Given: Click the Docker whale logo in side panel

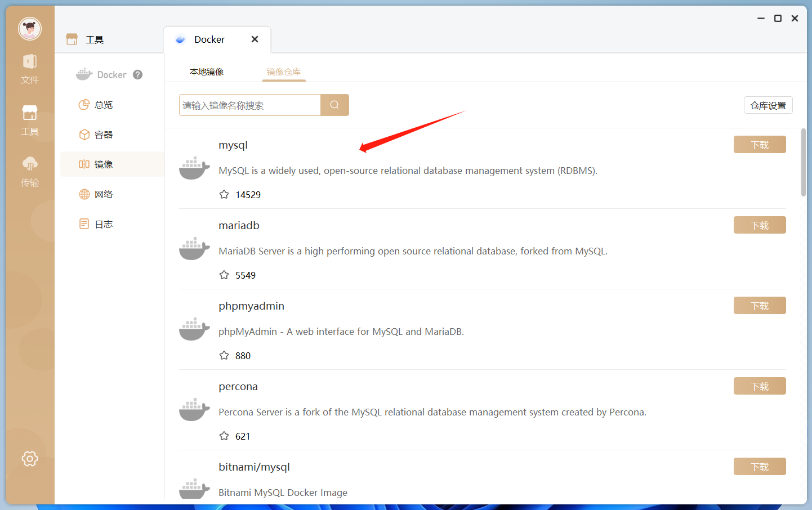Looking at the screenshot, I should point(84,74).
